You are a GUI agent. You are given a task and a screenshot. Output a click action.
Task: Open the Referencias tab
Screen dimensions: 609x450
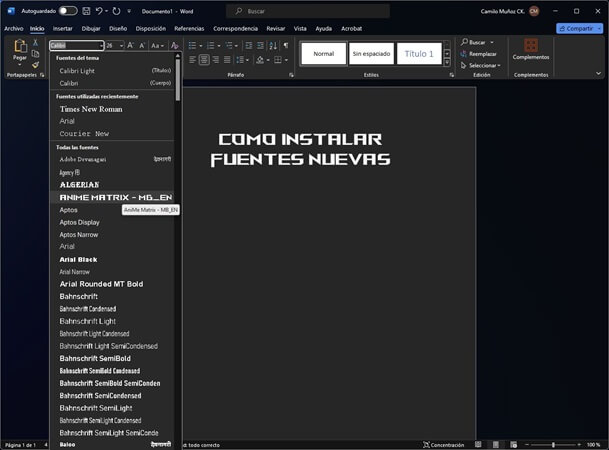tap(189, 28)
